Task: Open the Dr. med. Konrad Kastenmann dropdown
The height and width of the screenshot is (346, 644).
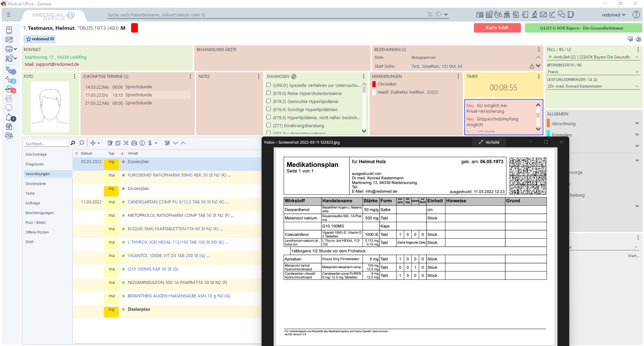Action: point(637,86)
